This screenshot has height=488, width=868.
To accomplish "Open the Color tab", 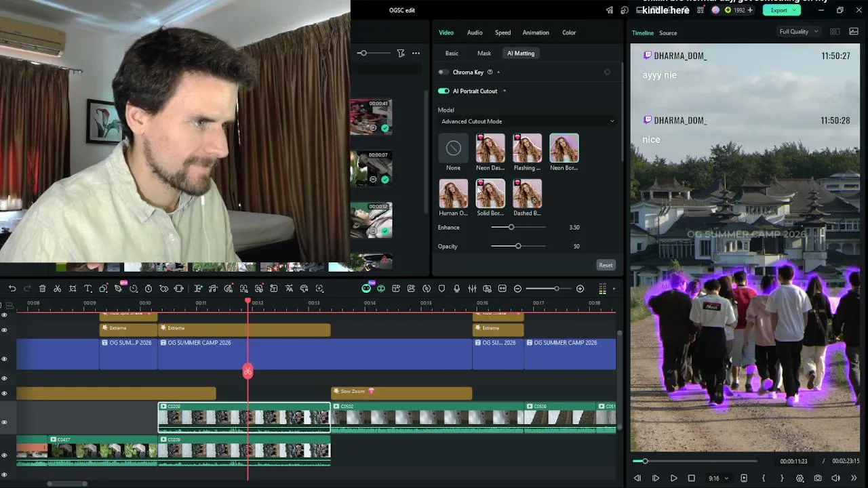I will [569, 33].
